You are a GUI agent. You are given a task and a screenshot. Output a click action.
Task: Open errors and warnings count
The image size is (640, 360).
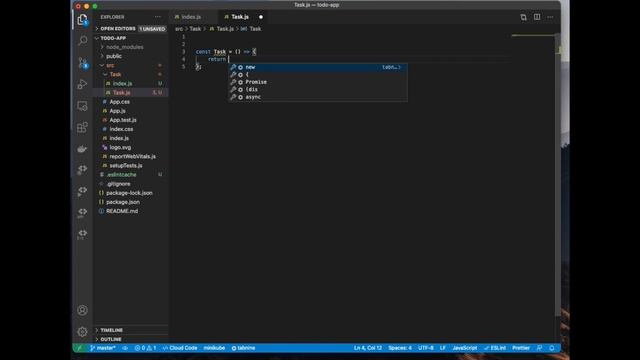(x=145, y=348)
